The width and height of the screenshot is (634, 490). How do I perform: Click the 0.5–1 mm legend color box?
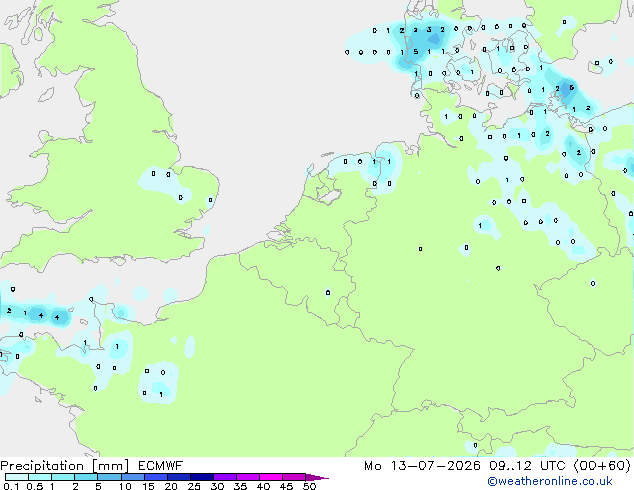point(40,477)
